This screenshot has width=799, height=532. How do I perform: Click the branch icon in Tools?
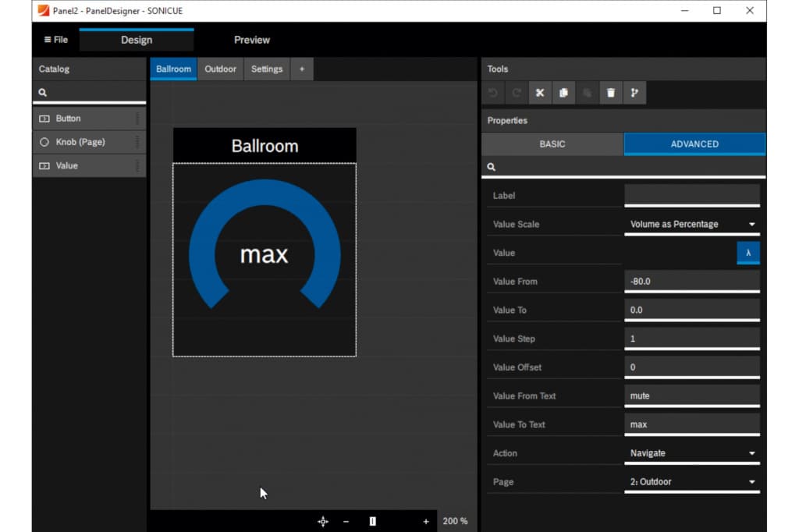[634, 93]
